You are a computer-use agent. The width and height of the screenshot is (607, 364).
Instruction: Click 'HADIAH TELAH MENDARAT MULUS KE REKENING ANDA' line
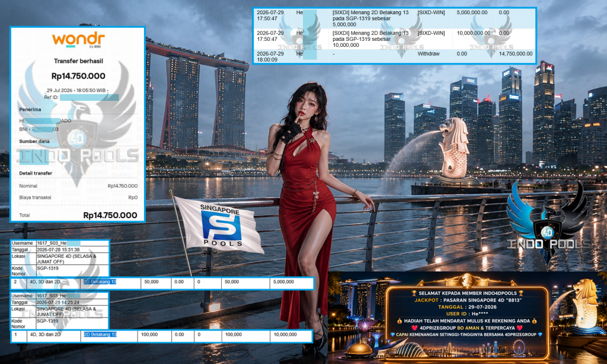pos(467,321)
